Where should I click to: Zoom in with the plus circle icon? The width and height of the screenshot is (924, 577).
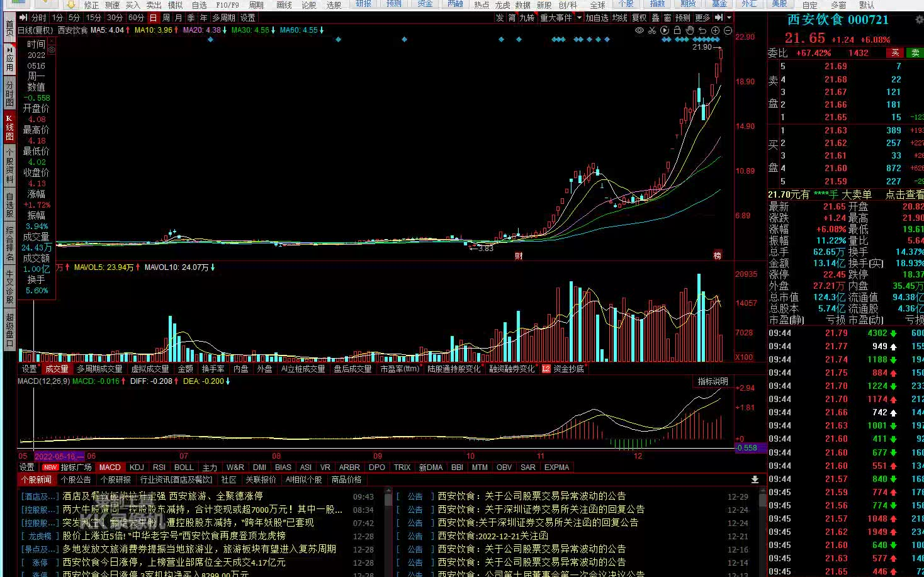click(x=715, y=30)
